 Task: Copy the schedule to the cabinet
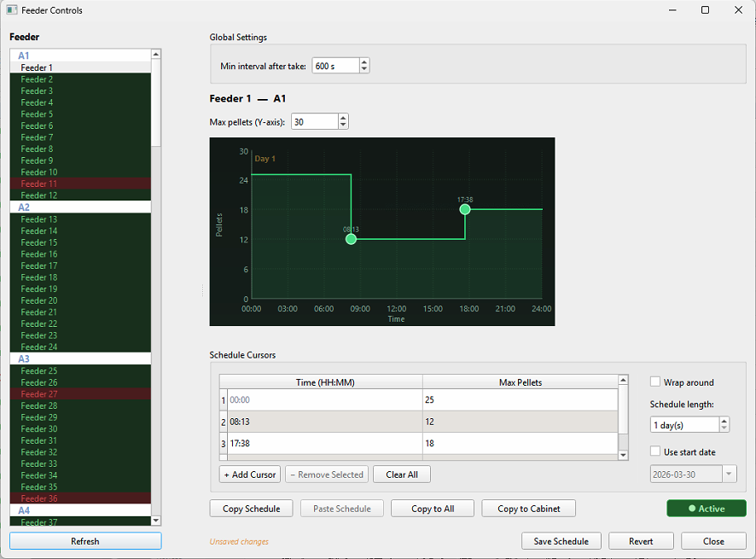click(x=528, y=508)
